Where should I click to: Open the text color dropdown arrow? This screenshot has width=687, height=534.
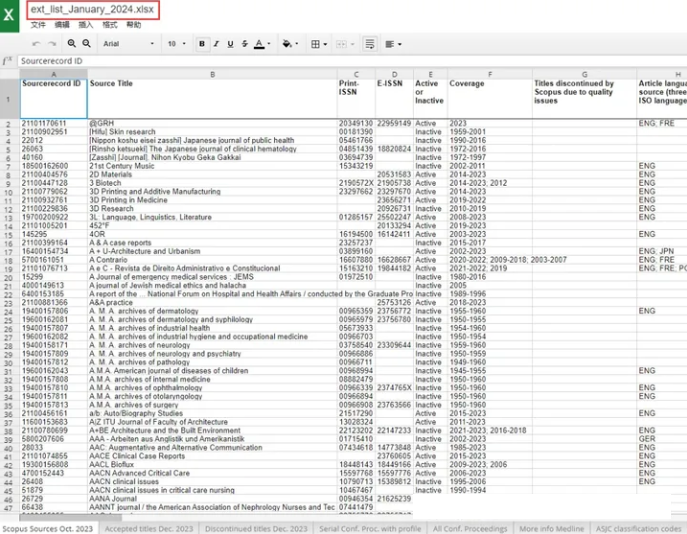[269, 44]
